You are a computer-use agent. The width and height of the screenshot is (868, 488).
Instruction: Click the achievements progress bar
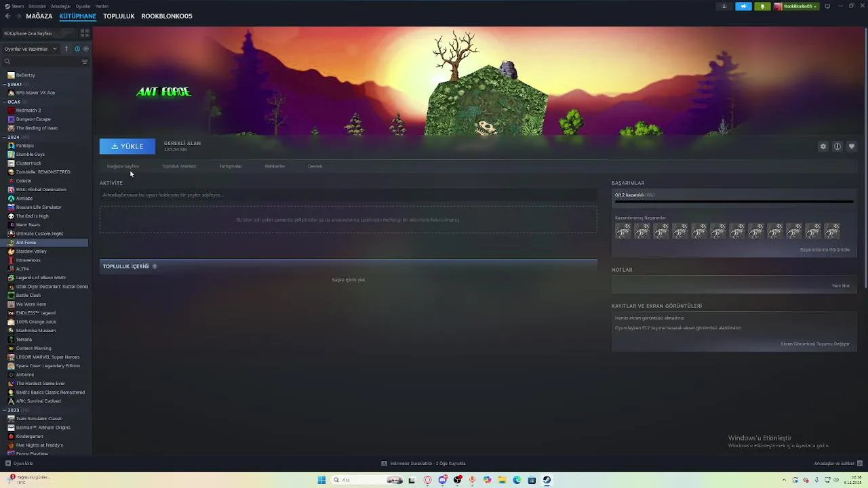pyautogui.click(x=734, y=201)
